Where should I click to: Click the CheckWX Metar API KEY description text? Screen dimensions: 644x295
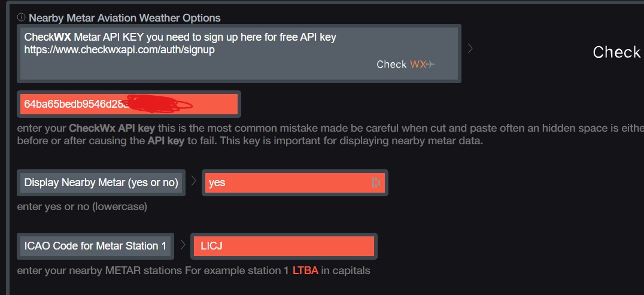(x=180, y=37)
